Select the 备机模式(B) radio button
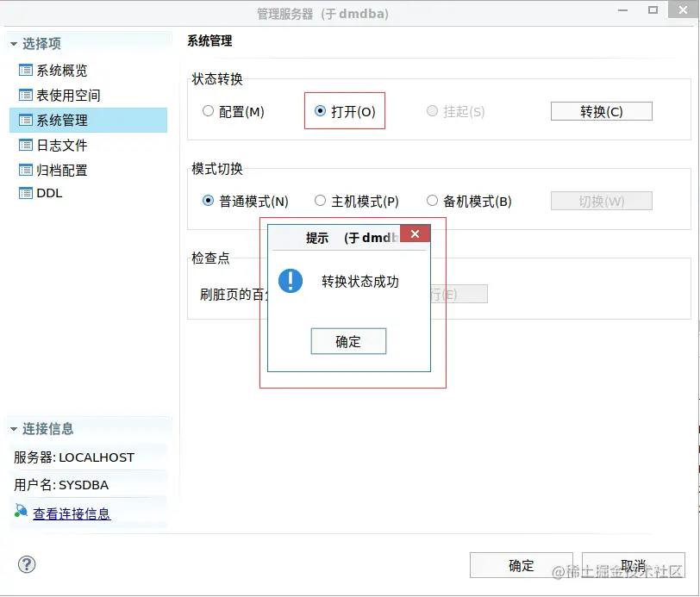 [432, 200]
